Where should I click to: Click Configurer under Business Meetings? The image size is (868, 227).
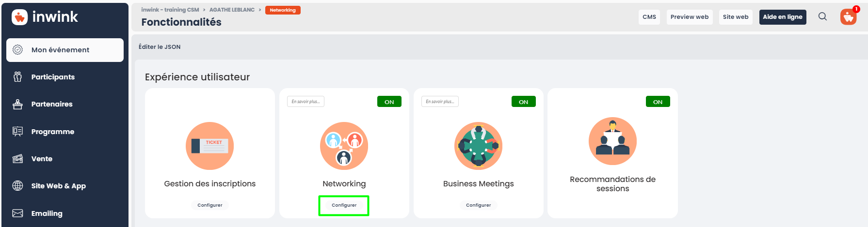[x=479, y=205]
